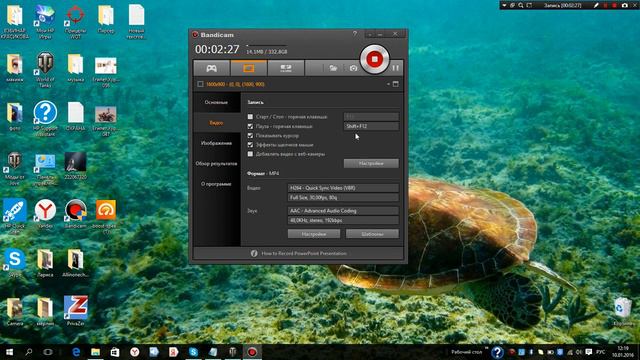Click the info icon beside the PowerPoint tip

[x=254, y=253]
